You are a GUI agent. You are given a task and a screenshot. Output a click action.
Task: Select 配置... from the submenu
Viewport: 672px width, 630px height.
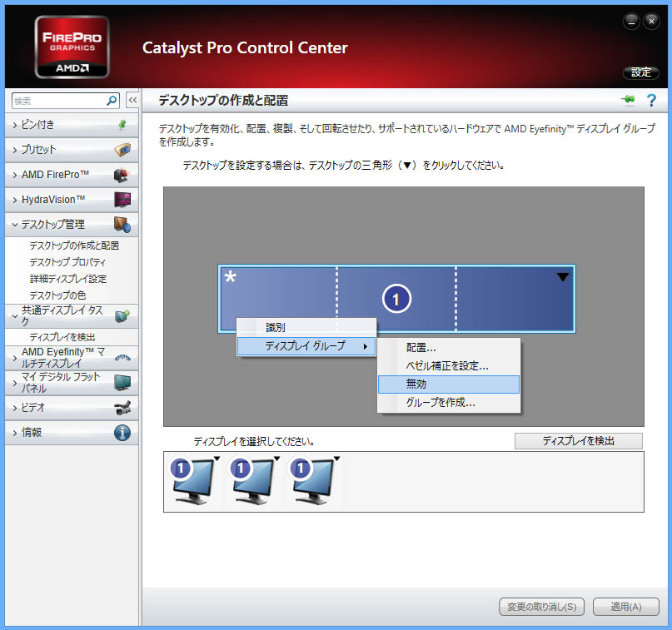pyautogui.click(x=449, y=347)
